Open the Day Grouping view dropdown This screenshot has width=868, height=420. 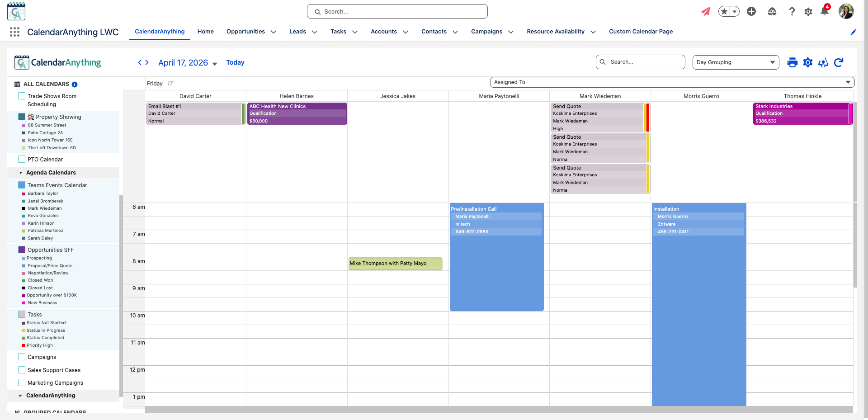tap(736, 62)
